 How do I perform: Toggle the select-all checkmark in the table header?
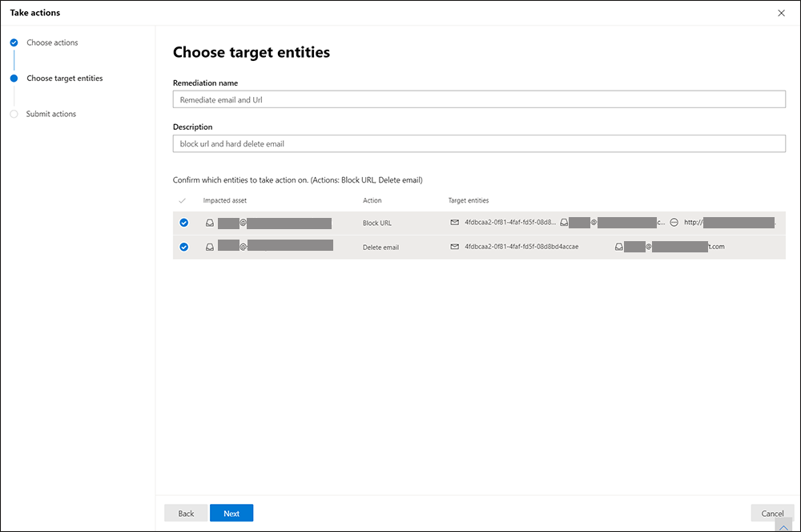tap(183, 200)
